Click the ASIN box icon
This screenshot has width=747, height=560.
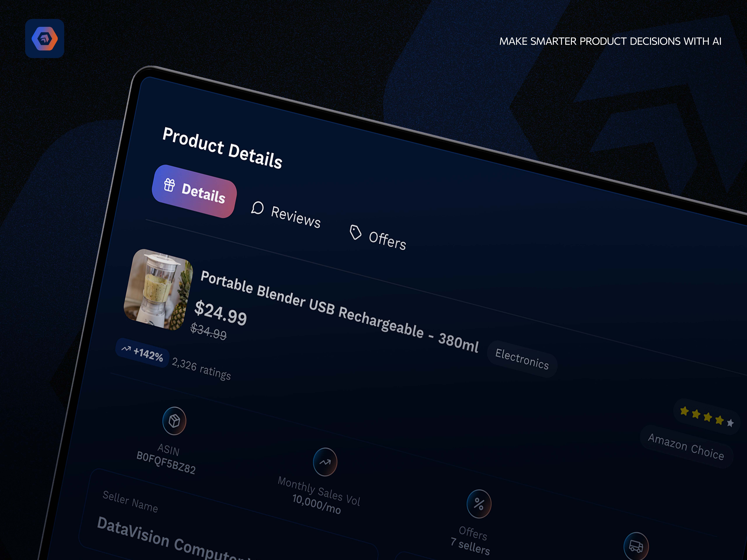[x=174, y=421]
